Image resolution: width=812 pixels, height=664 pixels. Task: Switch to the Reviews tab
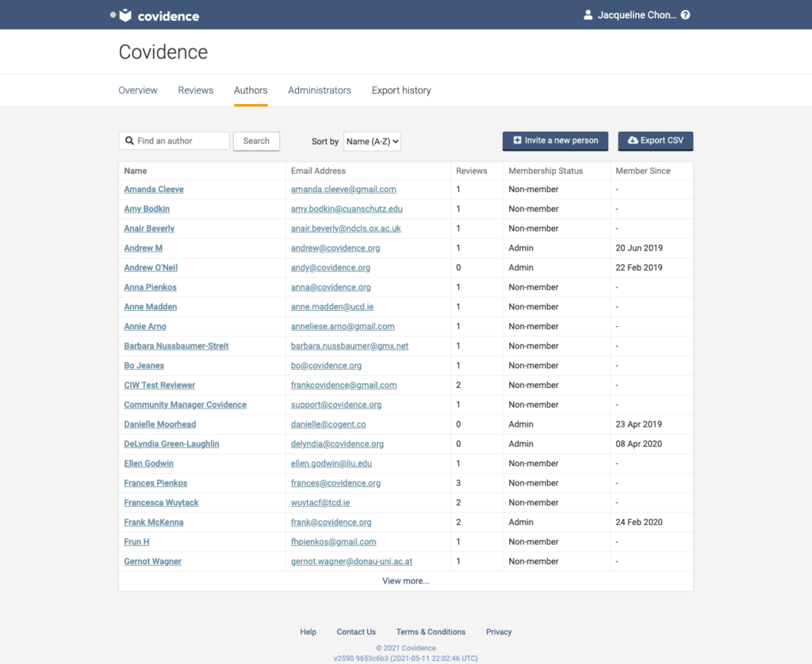(195, 90)
